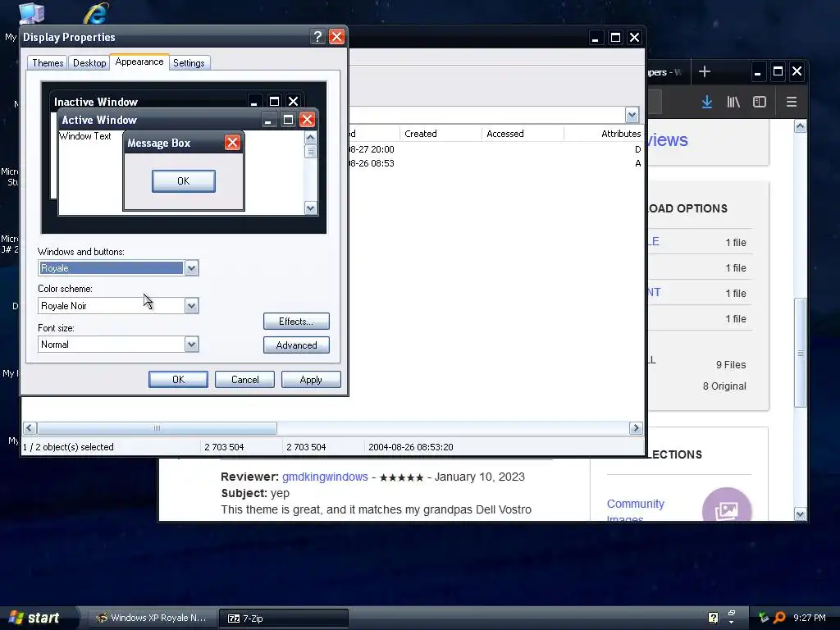
Task: Select the Appearance tab
Action: (139, 62)
